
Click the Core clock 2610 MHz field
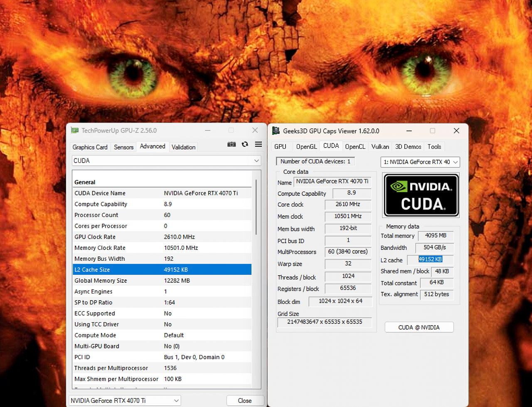point(348,205)
